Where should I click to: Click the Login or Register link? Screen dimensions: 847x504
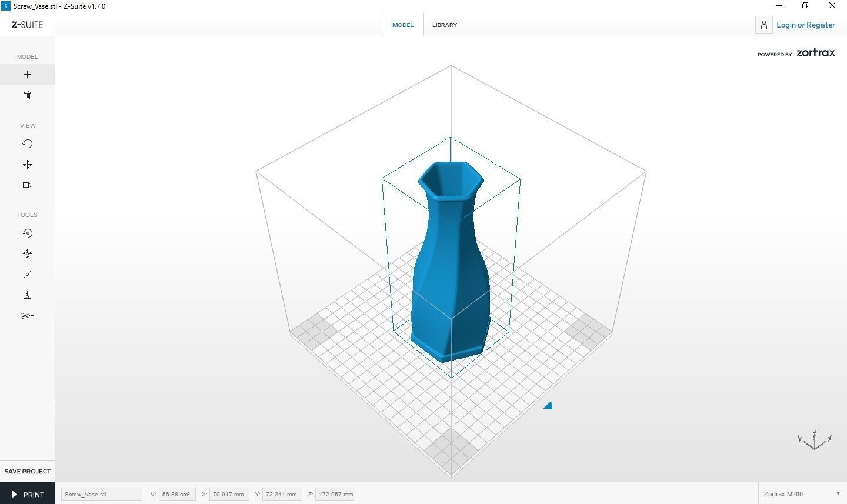tap(805, 25)
